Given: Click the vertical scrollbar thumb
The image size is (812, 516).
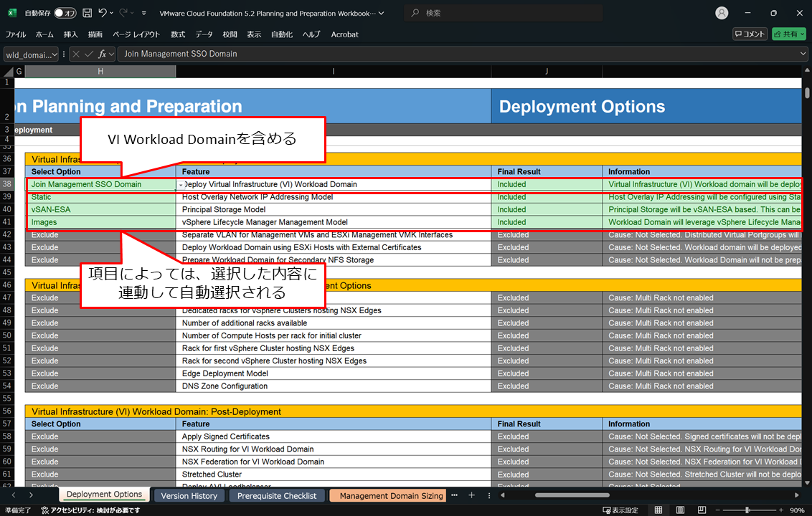Looking at the screenshot, I should [x=807, y=93].
